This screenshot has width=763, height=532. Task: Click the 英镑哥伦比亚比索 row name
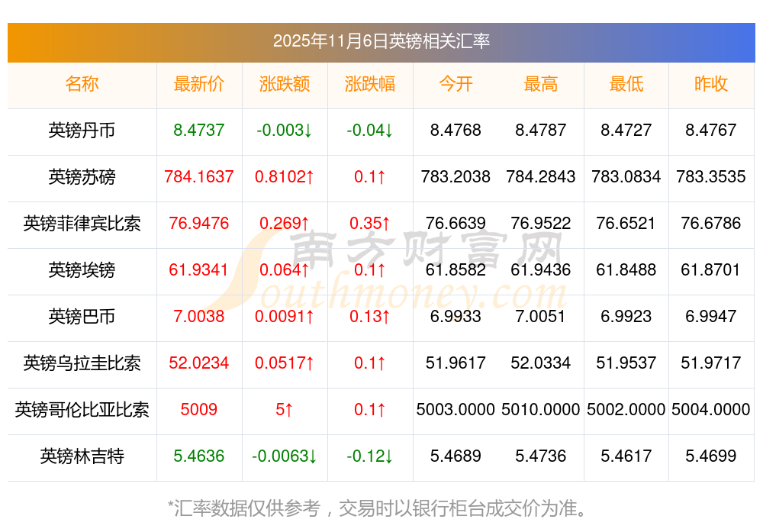pyautogui.click(x=82, y=410)
